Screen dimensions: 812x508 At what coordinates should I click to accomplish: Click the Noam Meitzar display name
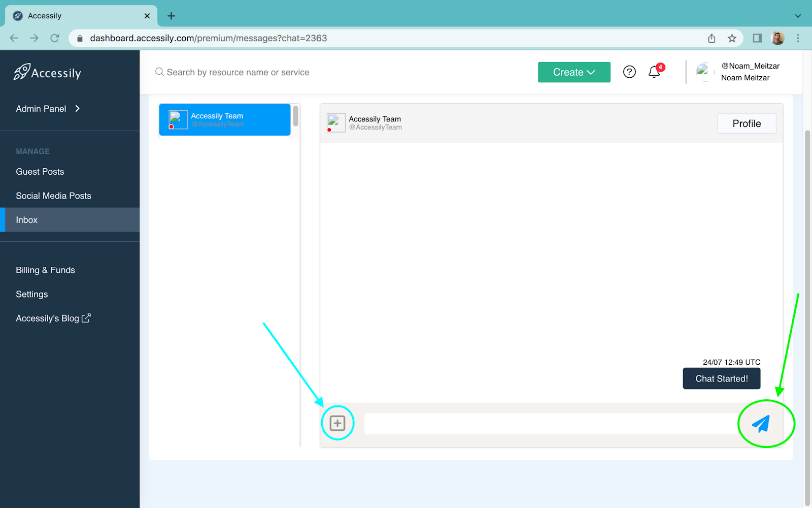(x=745, y=78)
